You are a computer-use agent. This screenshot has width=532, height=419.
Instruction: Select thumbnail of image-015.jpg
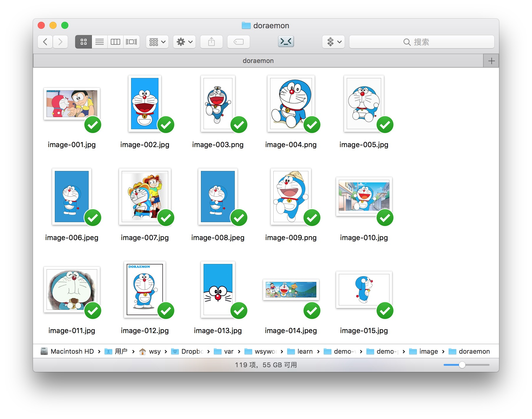click(x=364, y=290)
